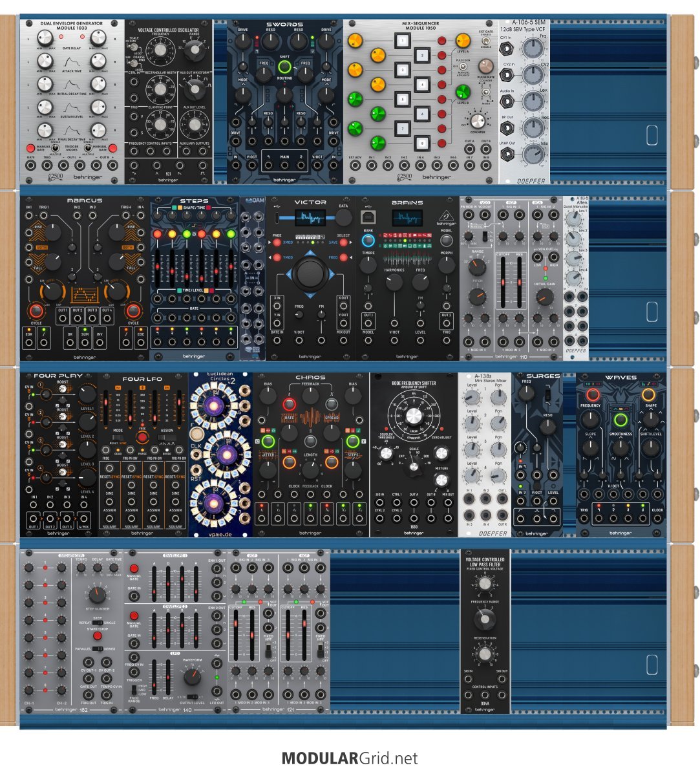Flip the LFO Freq Range switch on 140
Screen dimensions: 700x772
tap(134, 690)
